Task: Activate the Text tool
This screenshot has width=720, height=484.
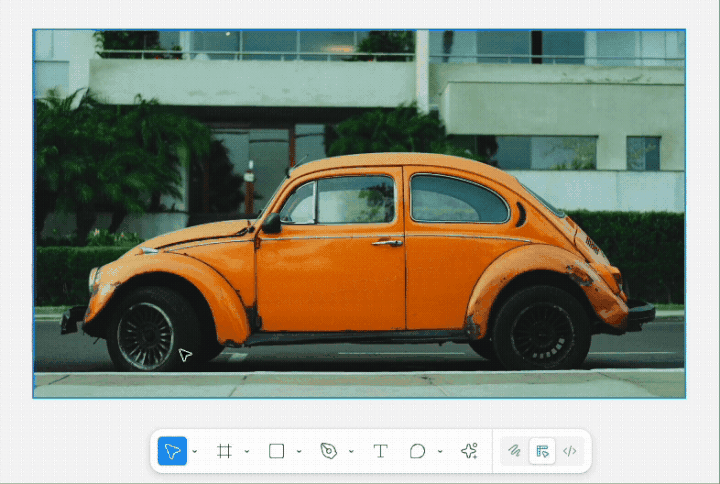Action: click(x=380, y=451)
